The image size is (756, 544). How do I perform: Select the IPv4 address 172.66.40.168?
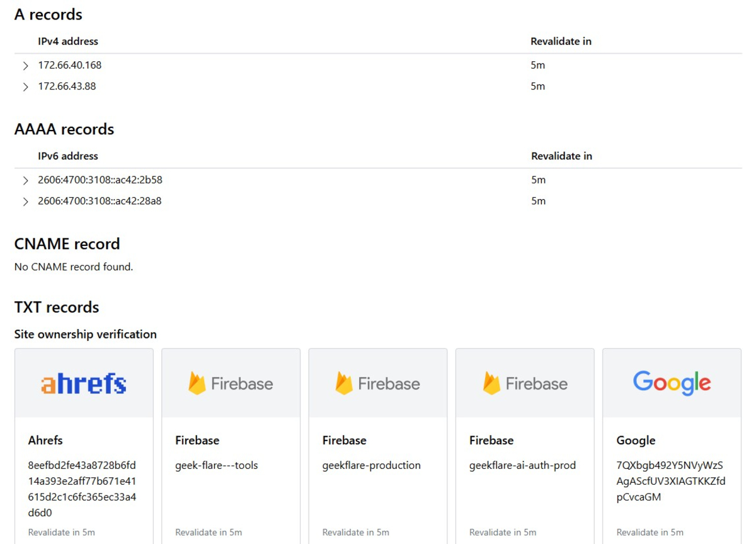pyautogui.click(x=69, y=65)
